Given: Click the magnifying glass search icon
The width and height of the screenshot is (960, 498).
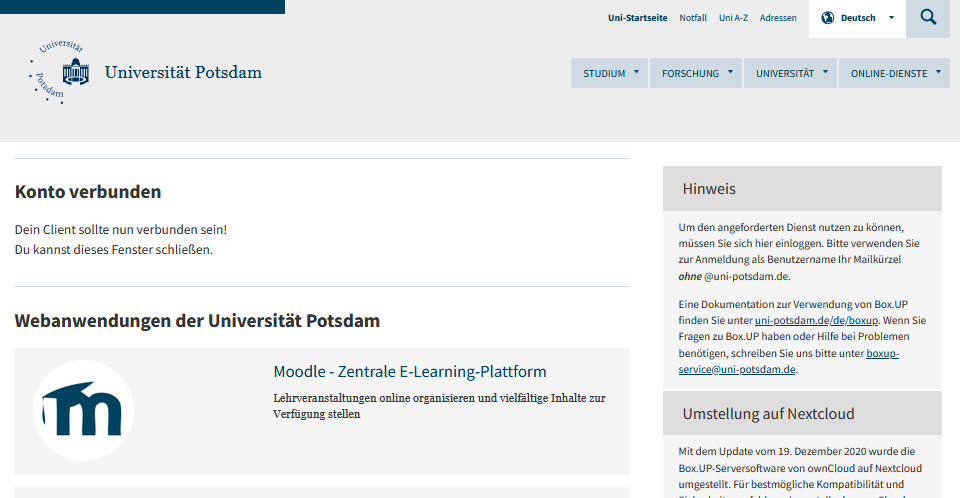Looking at the screenshot, I should pyautogui.click(x=928, y=18).
